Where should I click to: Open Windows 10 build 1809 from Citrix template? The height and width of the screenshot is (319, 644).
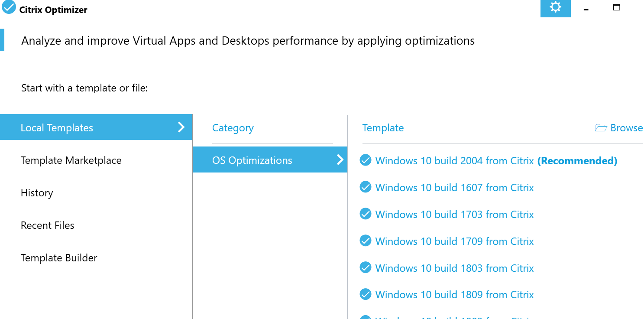coord(454,295)
